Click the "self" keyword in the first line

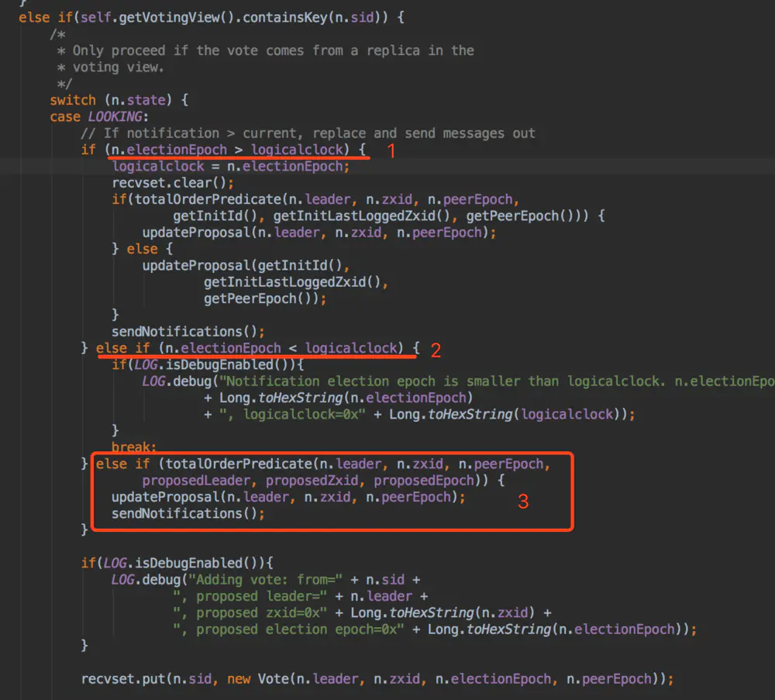[96, 18]
